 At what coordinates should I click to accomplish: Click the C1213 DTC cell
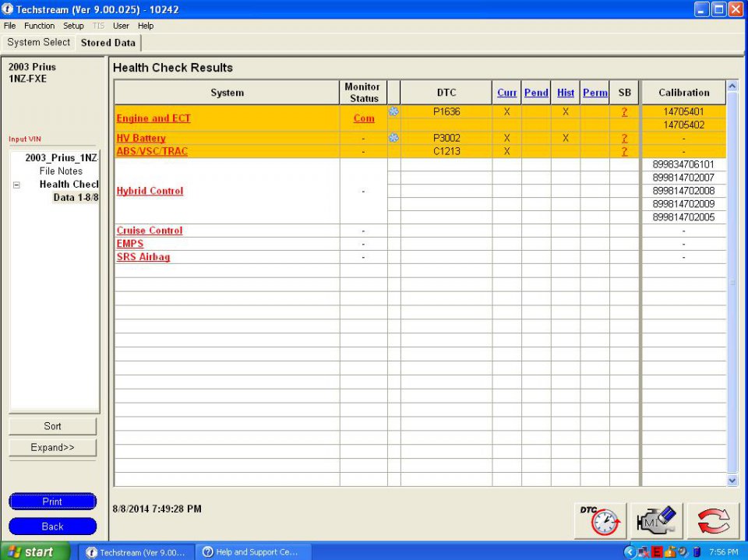coord(446,151)
